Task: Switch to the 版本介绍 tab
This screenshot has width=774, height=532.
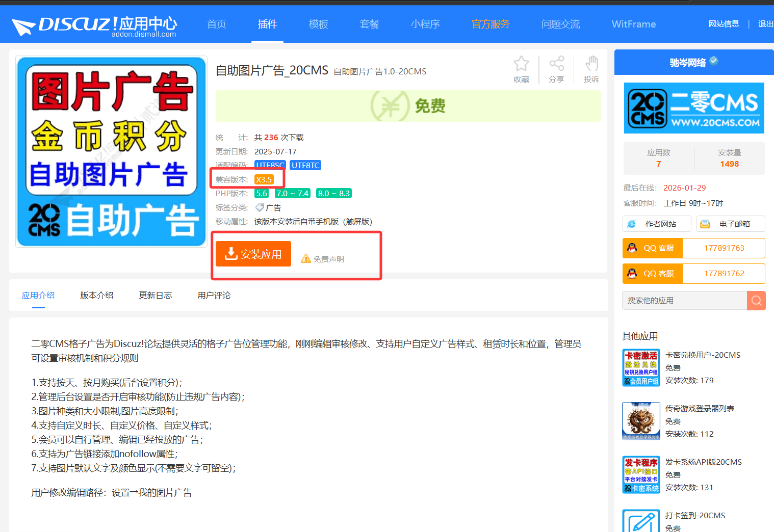Action: pyautogui.click(x=97, y=296)
